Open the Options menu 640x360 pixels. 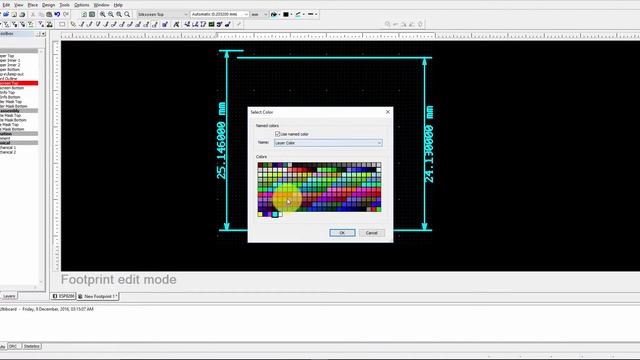pyautogui.click(x=81, y=5)
